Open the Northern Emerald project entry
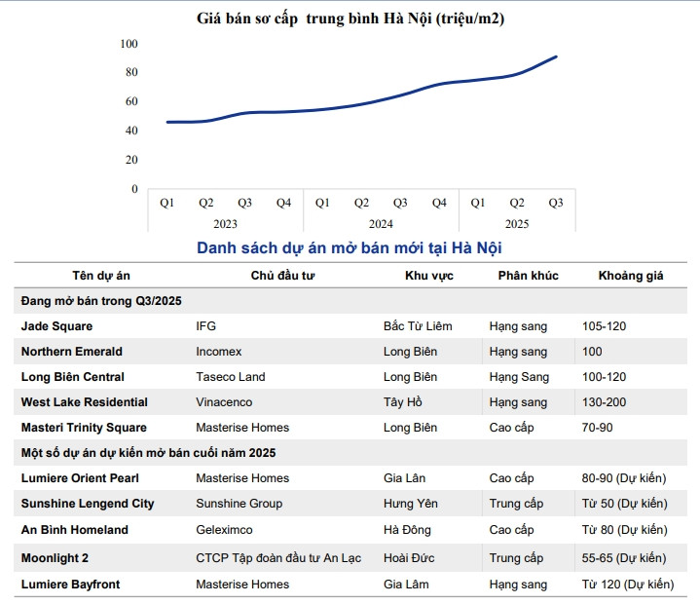The width and height of the screenshot is (700, 604). click(x=72, y=352)
